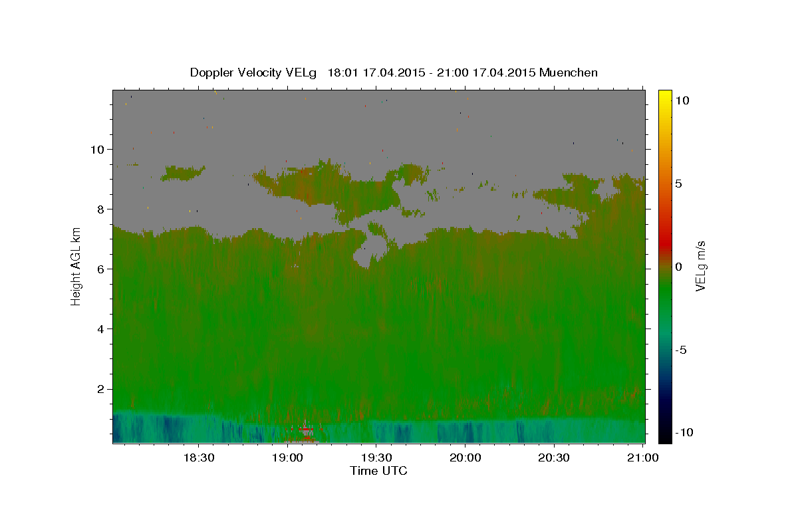Select the 19:00 time tick label

pyautogui.click(x=287, y=458)
